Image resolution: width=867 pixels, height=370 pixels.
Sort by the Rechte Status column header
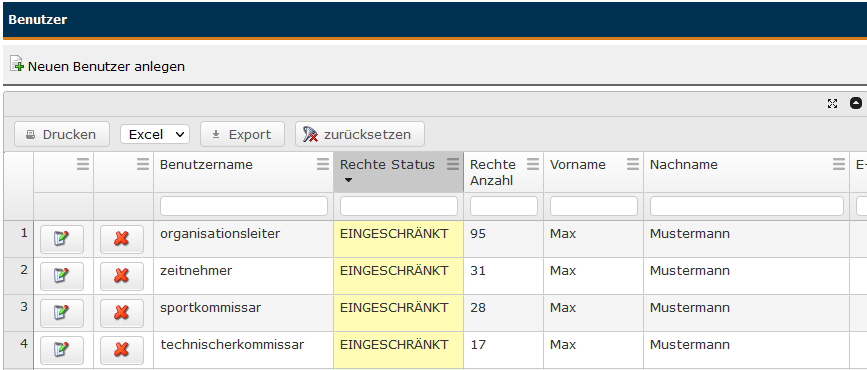tap(387, 165)
